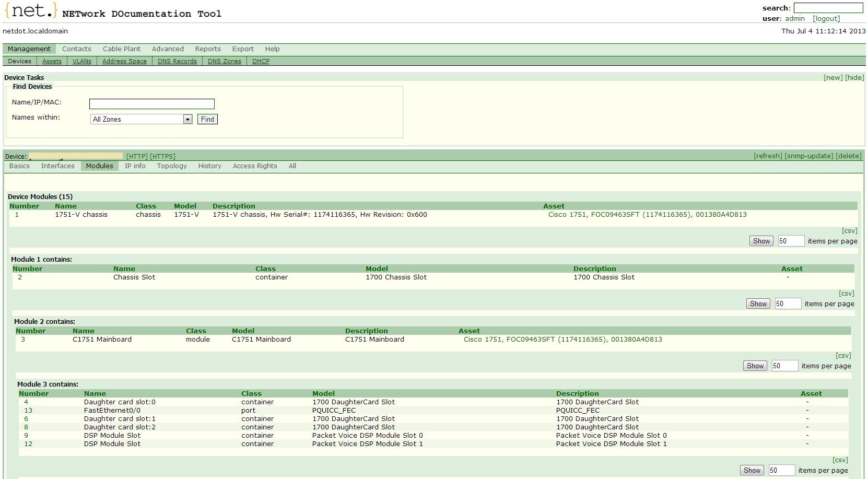Click Show button under Module 3
868x479 pixels.
coord(752,470)
